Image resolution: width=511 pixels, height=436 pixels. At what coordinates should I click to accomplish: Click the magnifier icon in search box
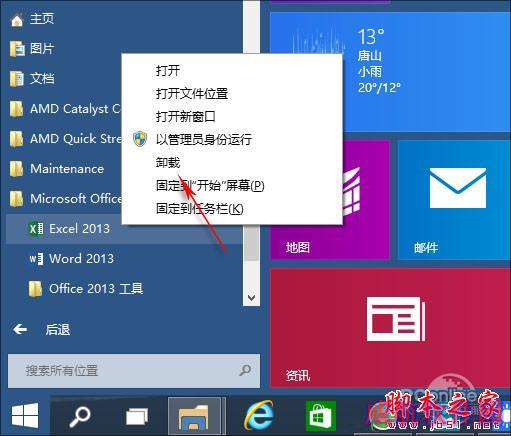245,370
